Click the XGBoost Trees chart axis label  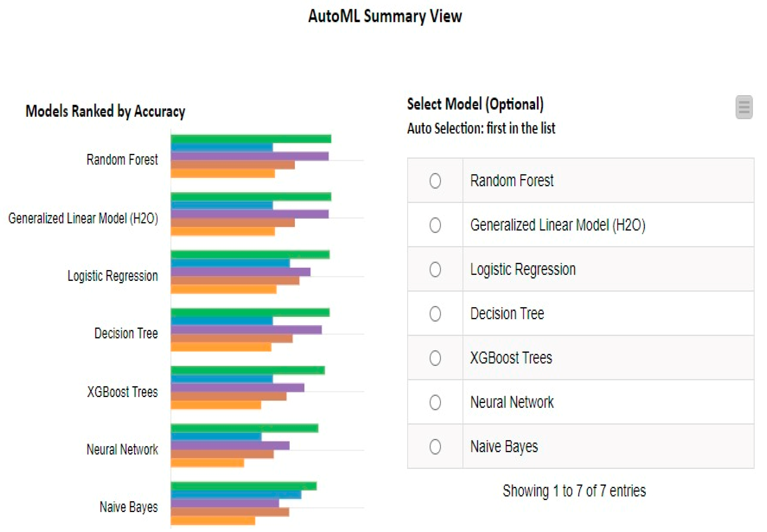[122, 392]
